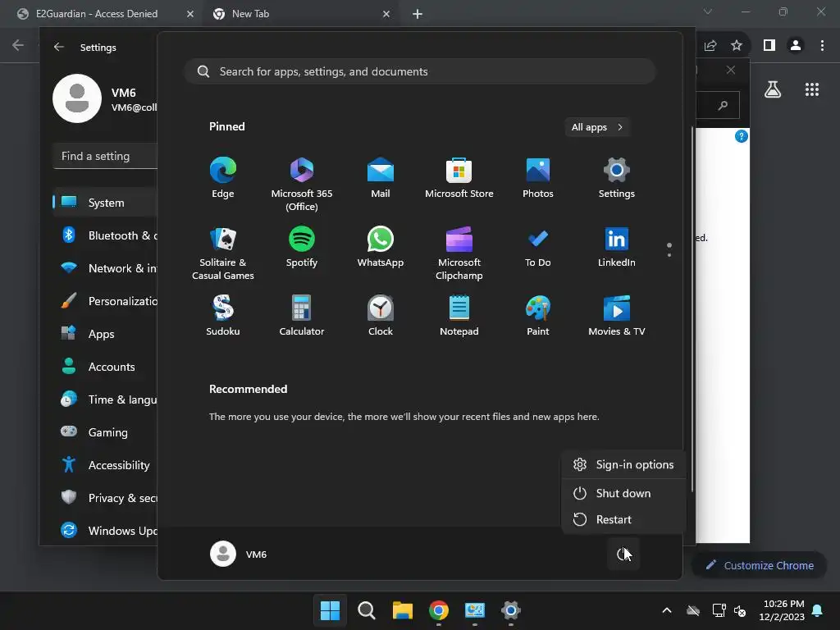The width and height of the screenshot is (840, 630).
Task: Open the clock and date in system tray
Action: tap(781, 610)
